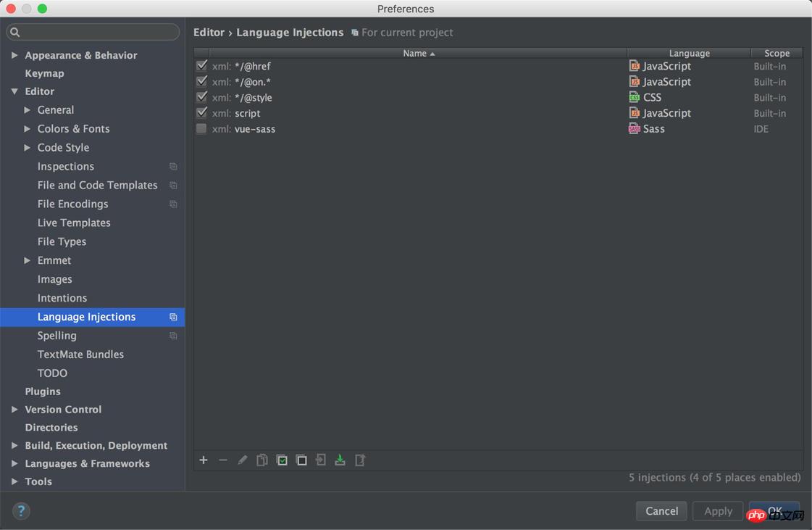This screenshot has height=530, width=812.
Task: Click the JavaScript icon in the */@href row
Action: point(635,66)
